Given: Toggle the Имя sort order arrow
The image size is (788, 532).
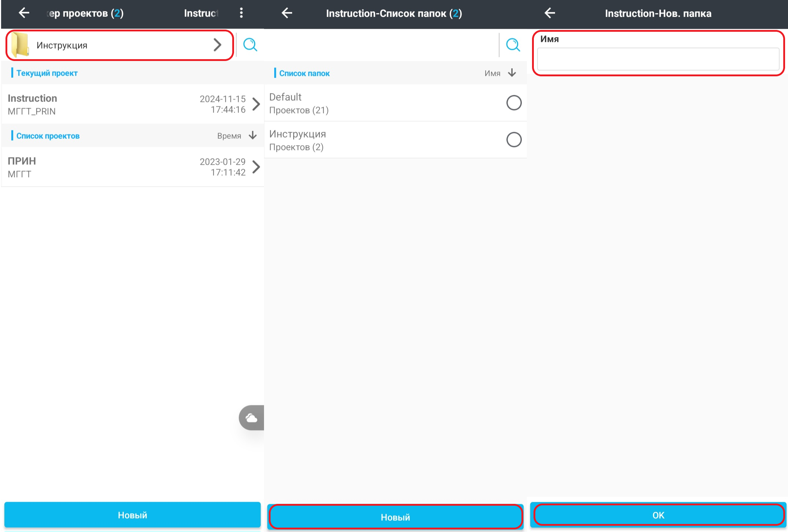Looking at the screenshot, I should coord(512,73).
